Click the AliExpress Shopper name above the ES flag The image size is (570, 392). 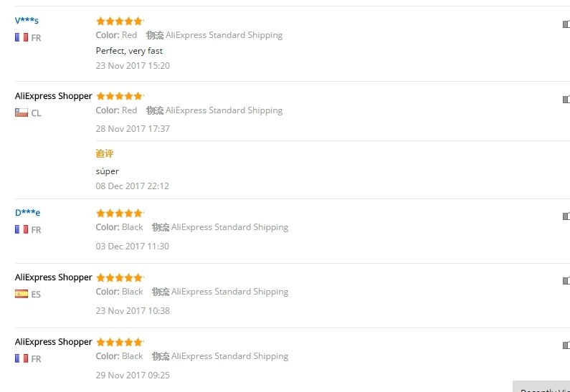pyautogui.click(x=54, y=277)
